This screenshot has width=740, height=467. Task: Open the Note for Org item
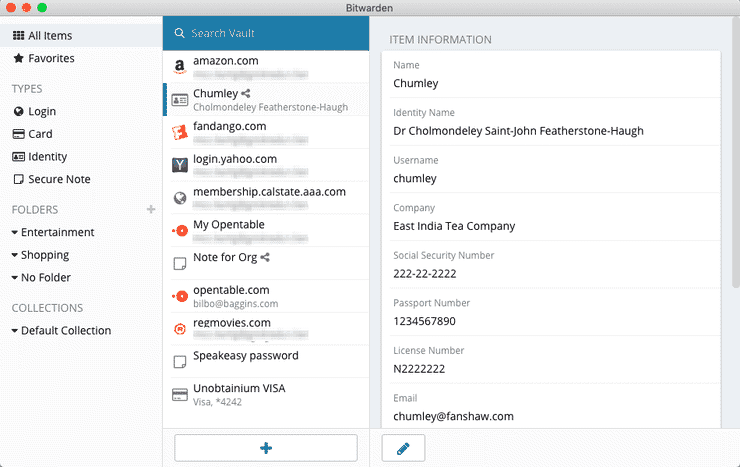tap(266, 264)
